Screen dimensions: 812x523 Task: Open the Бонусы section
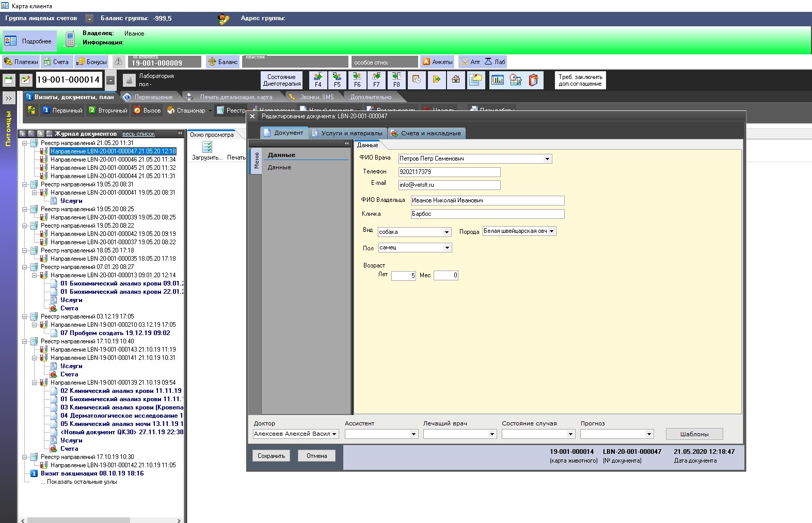click(91, 62)
